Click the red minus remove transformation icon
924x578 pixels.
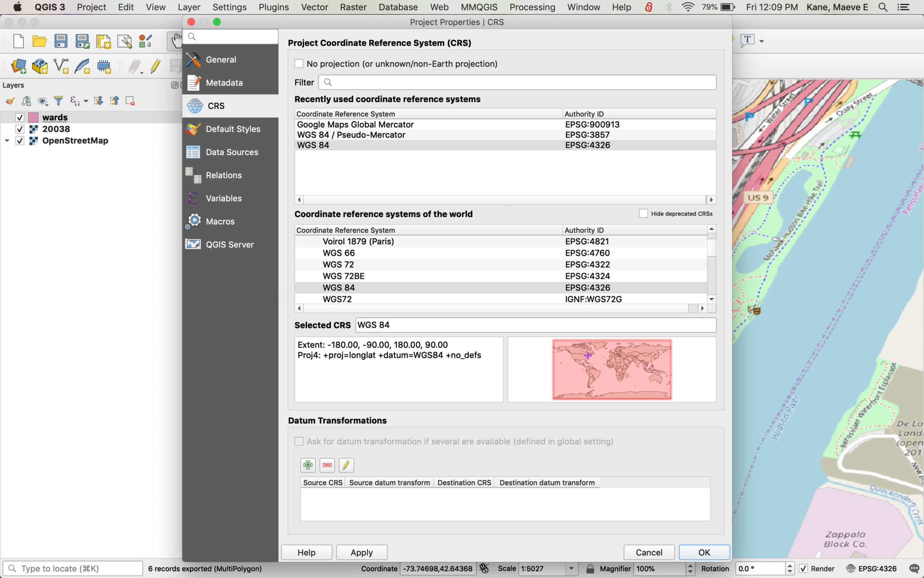click(327, 465)
